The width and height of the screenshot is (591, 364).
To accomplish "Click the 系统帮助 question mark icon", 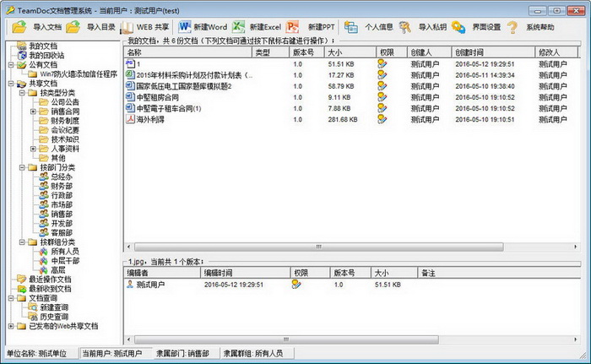I will coord(512,27).
